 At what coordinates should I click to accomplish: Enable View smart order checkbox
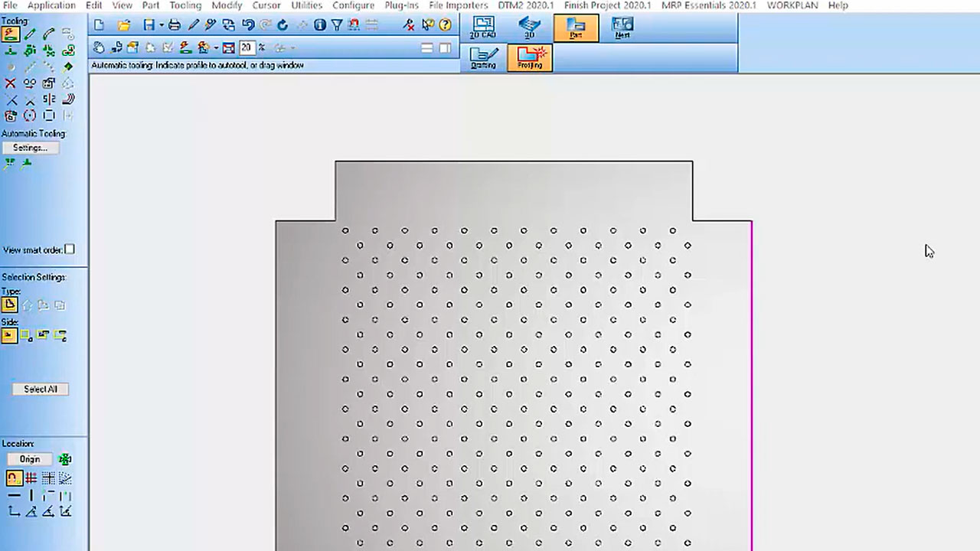pos(70,249)
